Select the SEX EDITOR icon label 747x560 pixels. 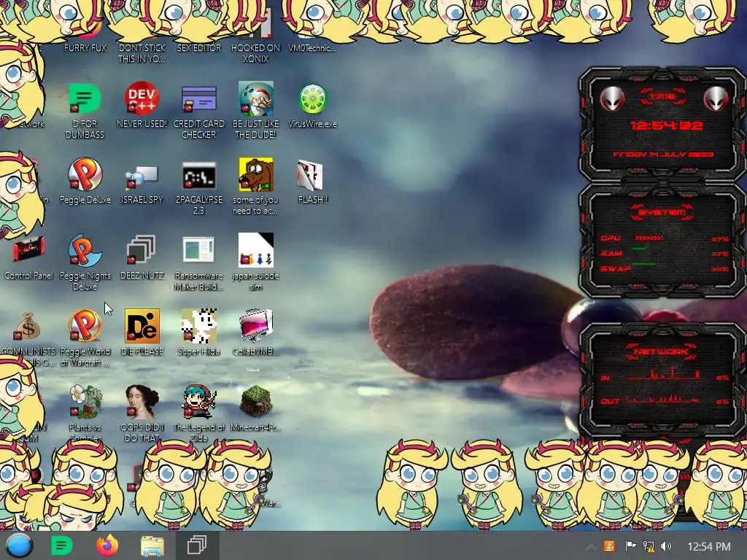coord(199,47)
